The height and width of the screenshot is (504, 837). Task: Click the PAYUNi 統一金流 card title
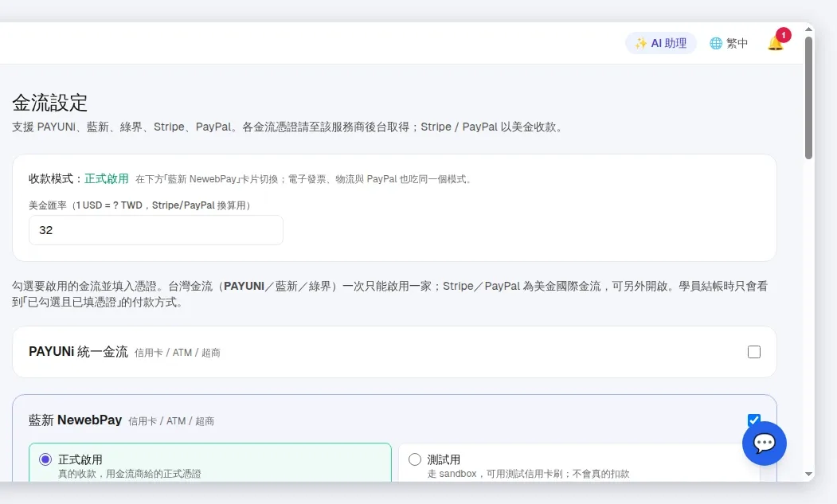[x=79, y=352]
